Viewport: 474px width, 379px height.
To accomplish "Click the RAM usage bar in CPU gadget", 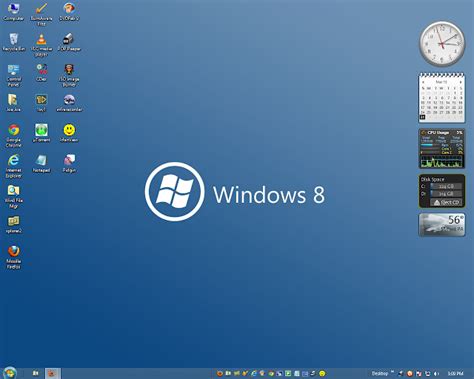I will (430, 145).
